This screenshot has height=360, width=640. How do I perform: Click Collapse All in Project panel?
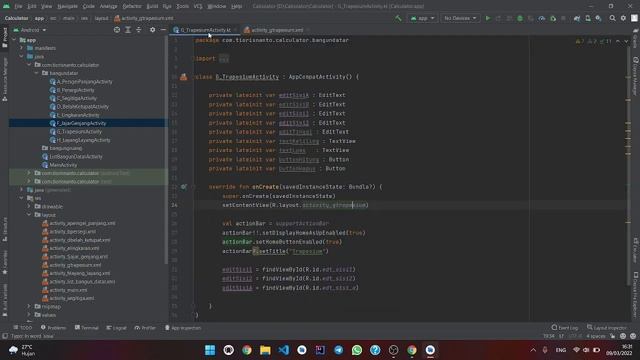(139, 30)
